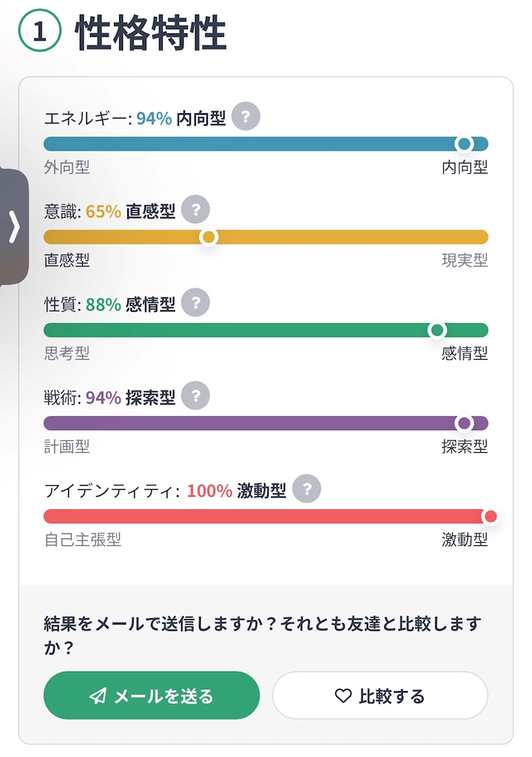Click the purple 戦術 slider handle
This screenshot has width=532, height=757.
(x=464, y=423)
